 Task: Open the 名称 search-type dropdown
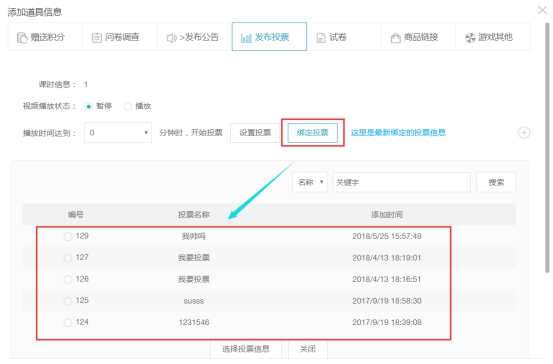pyautogui.click(x=310, y=182)
